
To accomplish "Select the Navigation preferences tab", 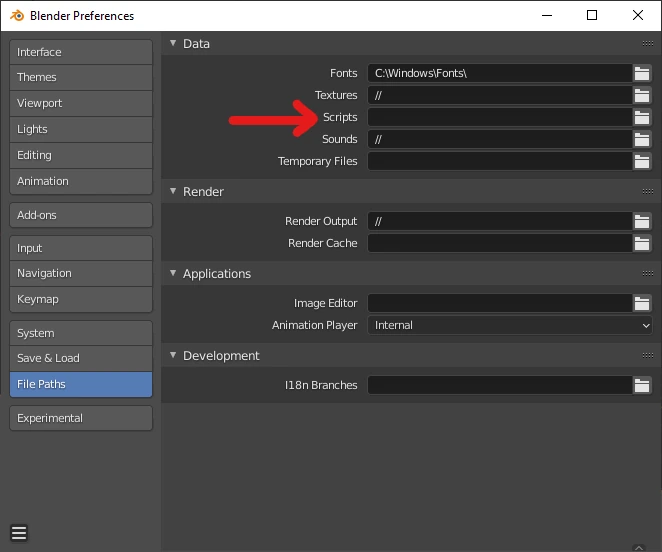I will click(x=81, y=274).
